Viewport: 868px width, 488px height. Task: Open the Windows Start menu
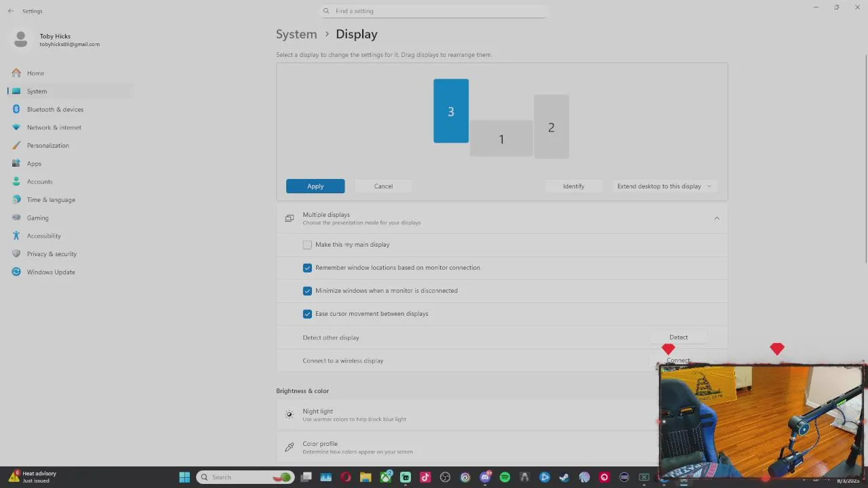(184, 477)
